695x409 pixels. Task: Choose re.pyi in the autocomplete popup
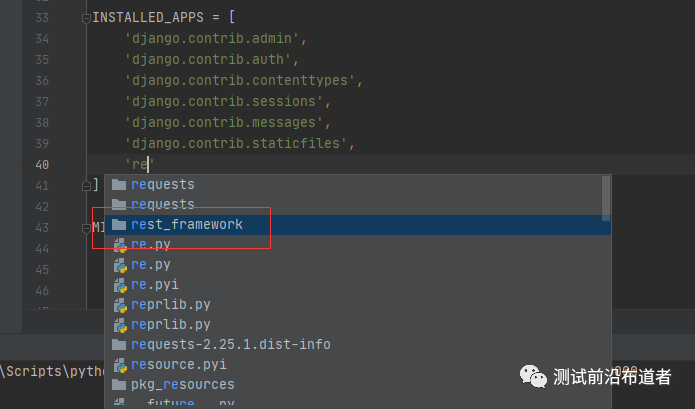(154, 284)
